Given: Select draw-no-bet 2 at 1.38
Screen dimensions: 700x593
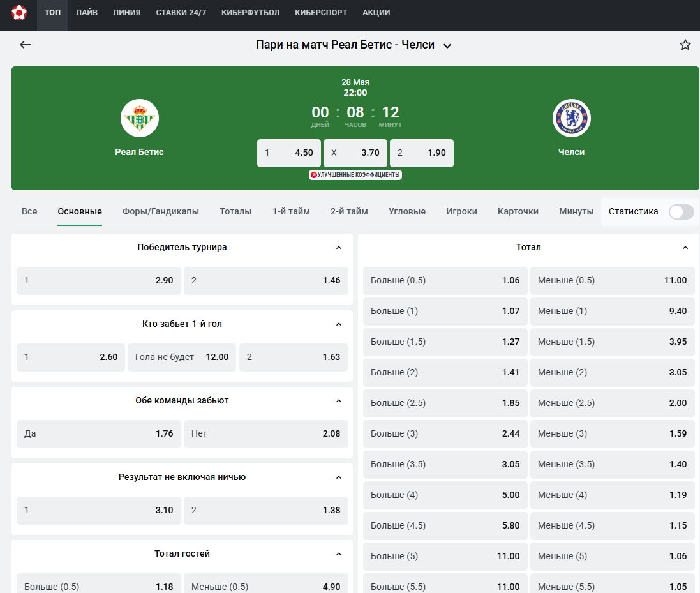Looking at the screenshot, I should pos(266,511).
